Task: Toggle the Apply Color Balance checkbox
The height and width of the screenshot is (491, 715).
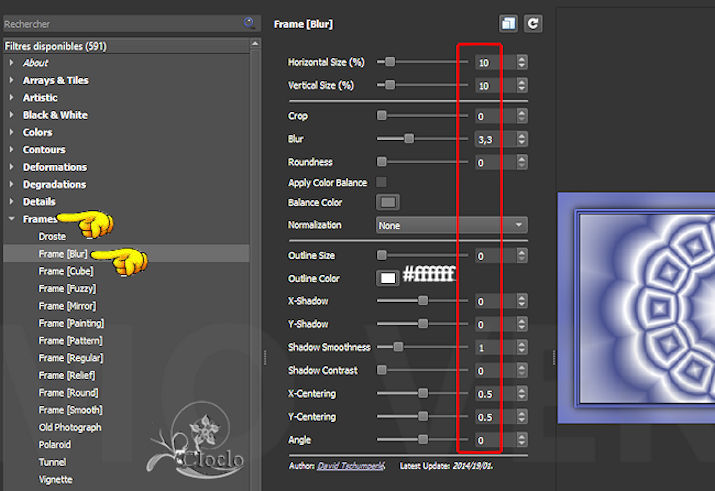Action: pyautogui.click(x=382, y=183)
